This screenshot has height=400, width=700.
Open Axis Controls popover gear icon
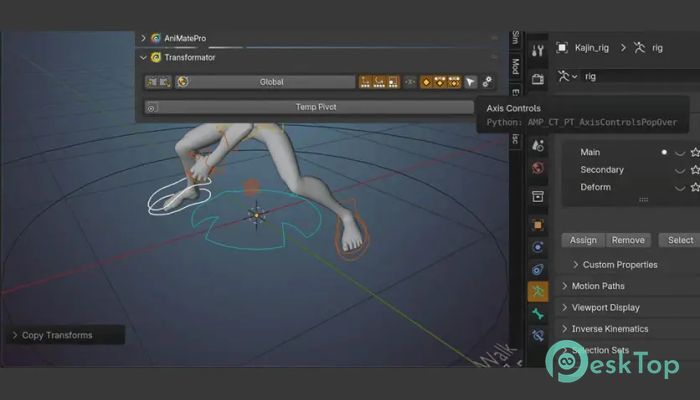point(487,82)
